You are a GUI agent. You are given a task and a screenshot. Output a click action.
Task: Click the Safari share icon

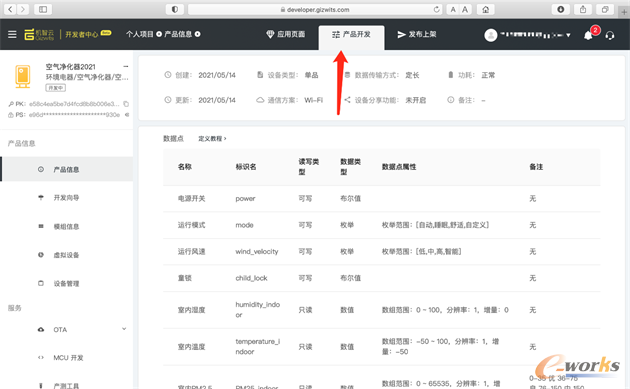click(x=583, y=9)
